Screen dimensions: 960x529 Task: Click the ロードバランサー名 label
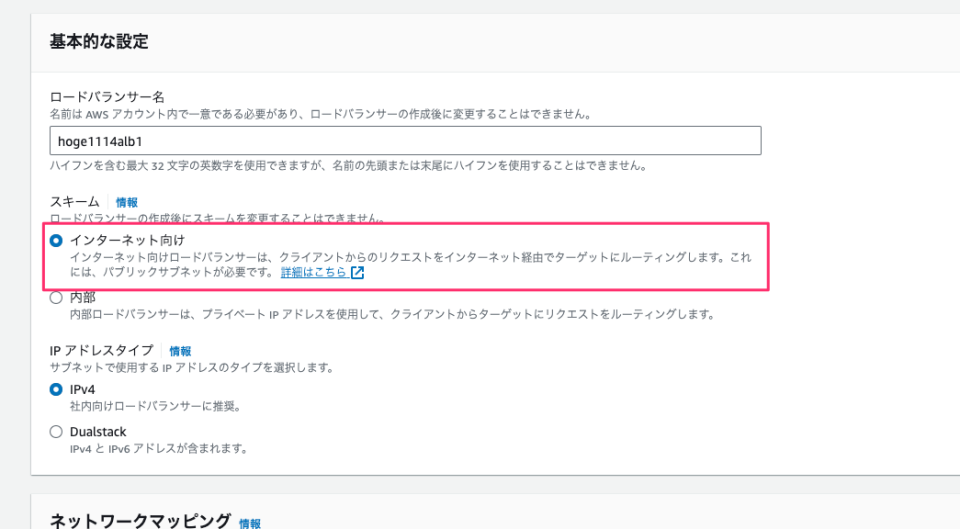[107, 97]
